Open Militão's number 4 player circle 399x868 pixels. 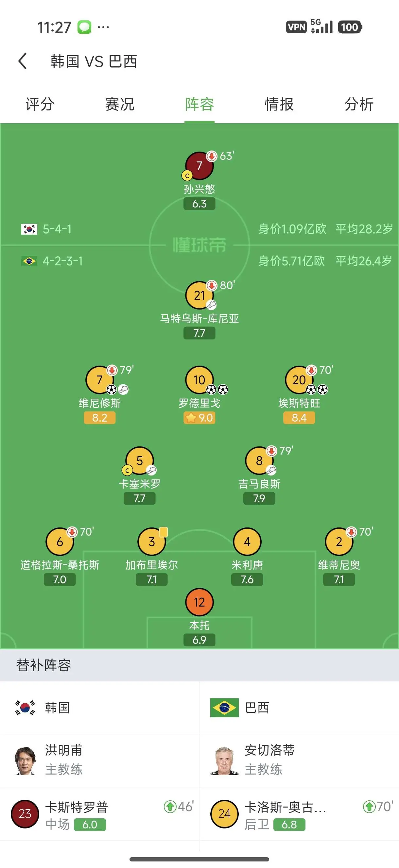pyautogui.click(x=247, y=542)
